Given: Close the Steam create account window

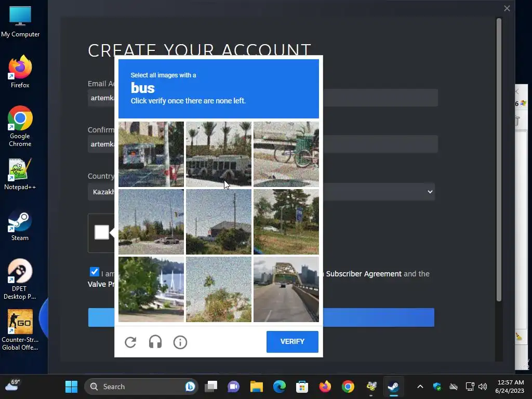Looking at the screenshot, I should coord(507,8).
